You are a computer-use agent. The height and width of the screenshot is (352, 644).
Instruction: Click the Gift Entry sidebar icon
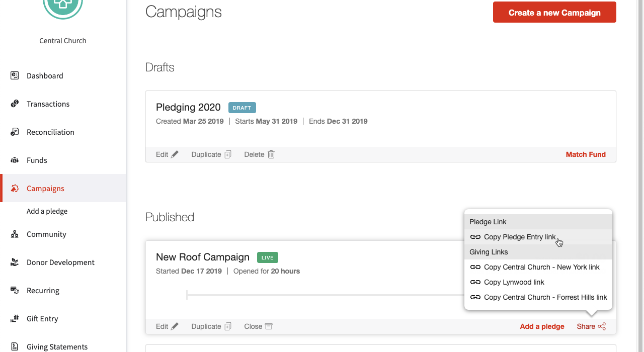[15, 319]
